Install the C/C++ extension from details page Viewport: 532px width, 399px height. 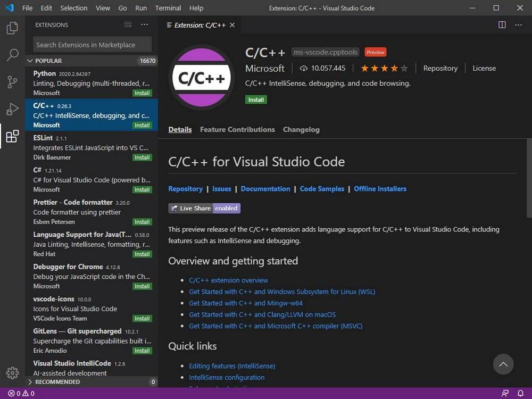coord(256,99)
